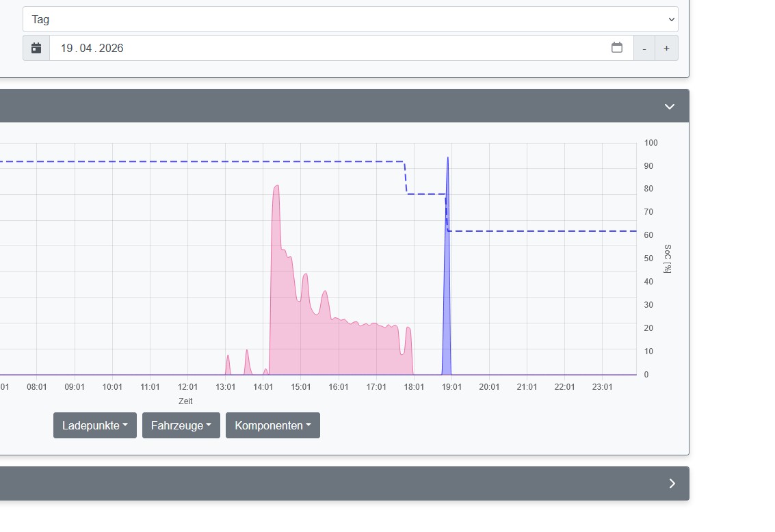Image resolution: width=775 pixels, height=532 pixels.
Task: Go to previous day with minus button
Action: click(x=644, y=49)
